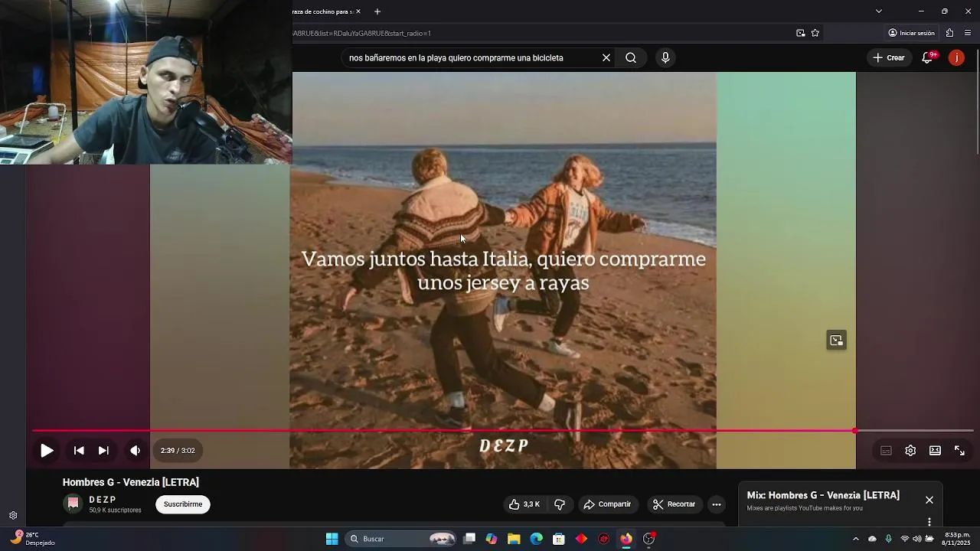Viewport: 980px width, 551px height.
Task: Play the paused YouTube video
Action: tap(47, 451)
